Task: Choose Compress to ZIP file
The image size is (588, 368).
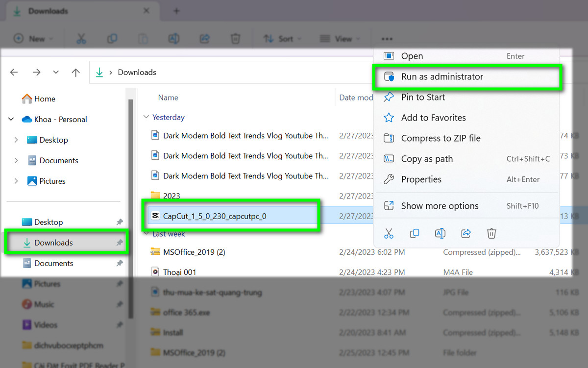Action: coord(466,139)
